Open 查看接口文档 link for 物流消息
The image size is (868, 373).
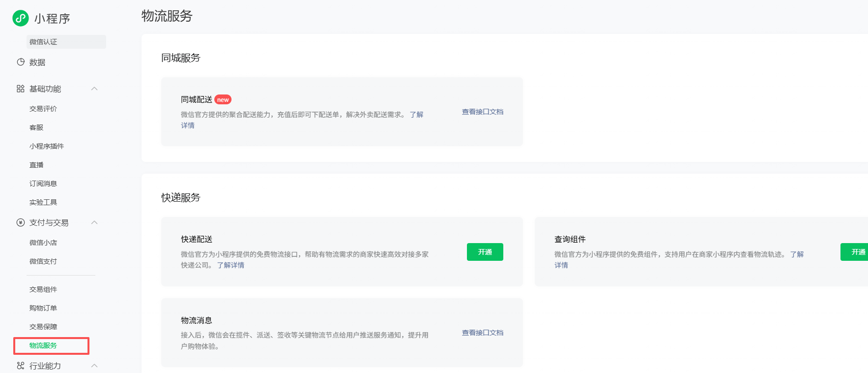point(483,333)
